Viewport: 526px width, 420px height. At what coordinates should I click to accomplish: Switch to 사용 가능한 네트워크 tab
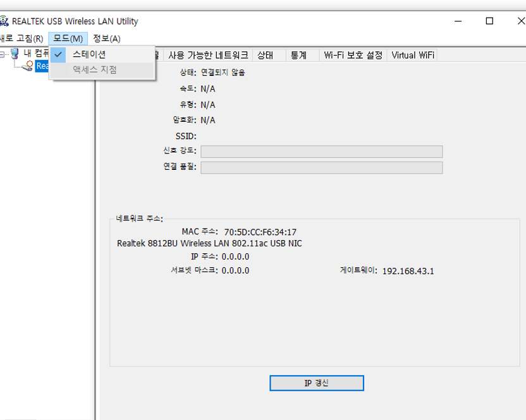tap(209, 55)
